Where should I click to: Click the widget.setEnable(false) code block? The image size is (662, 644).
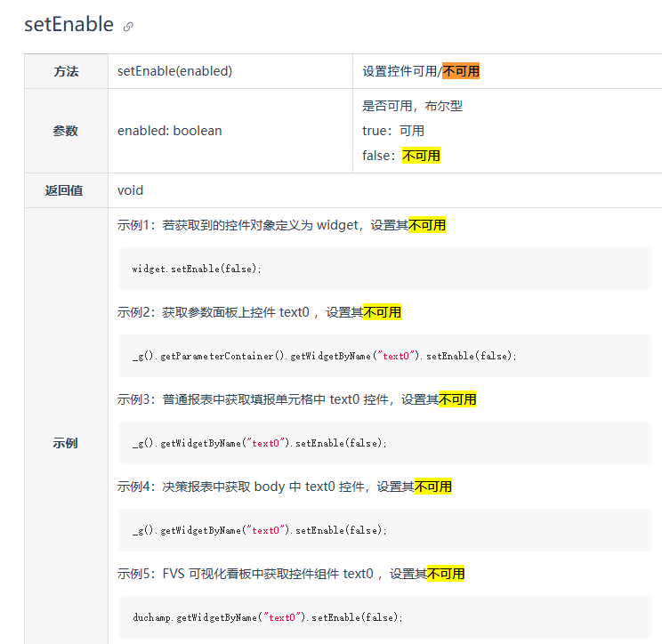[x=384, y=269]
